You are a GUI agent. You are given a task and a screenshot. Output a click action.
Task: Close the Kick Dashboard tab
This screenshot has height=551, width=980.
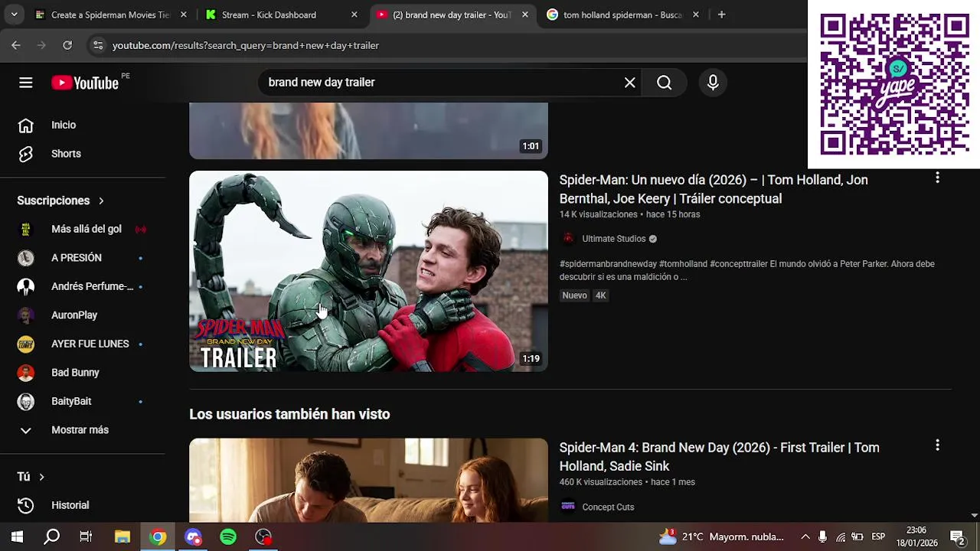[354, 15]
